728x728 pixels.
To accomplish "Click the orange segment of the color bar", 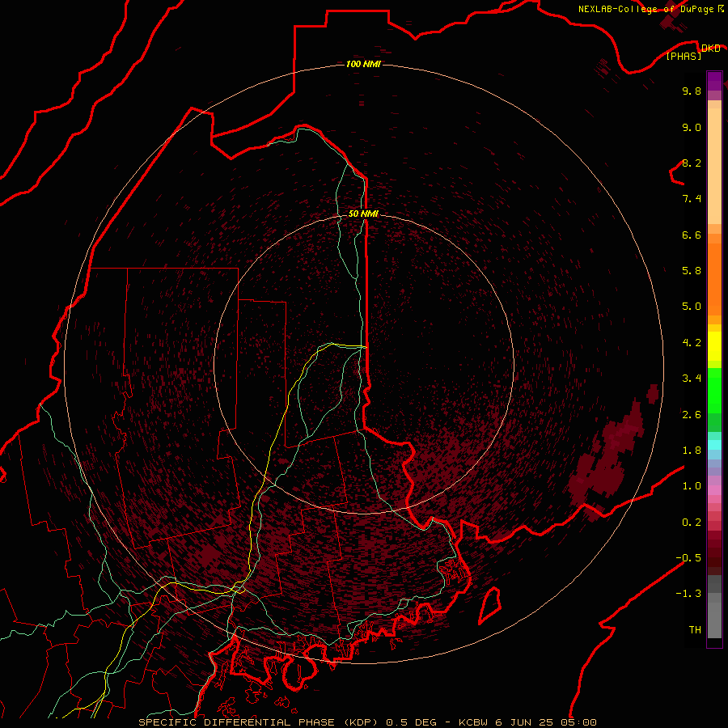I will click(714, 280).
